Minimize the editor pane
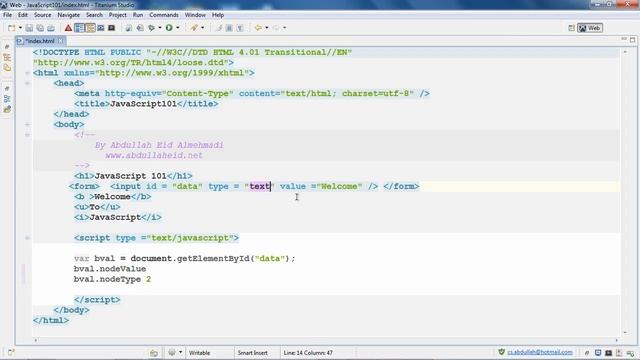The height and width of the screenshot is (360, 640). pyautogui.click(x=624, y=39)
